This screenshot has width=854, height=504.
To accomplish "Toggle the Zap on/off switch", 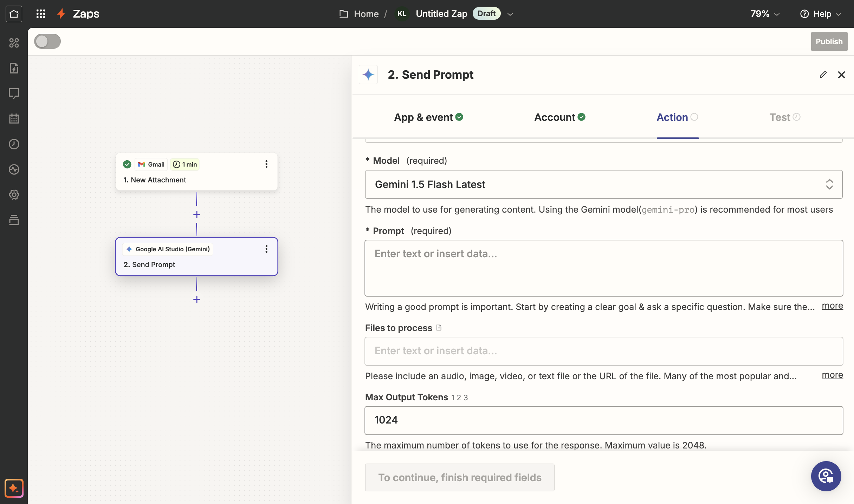I will [47, 41].
